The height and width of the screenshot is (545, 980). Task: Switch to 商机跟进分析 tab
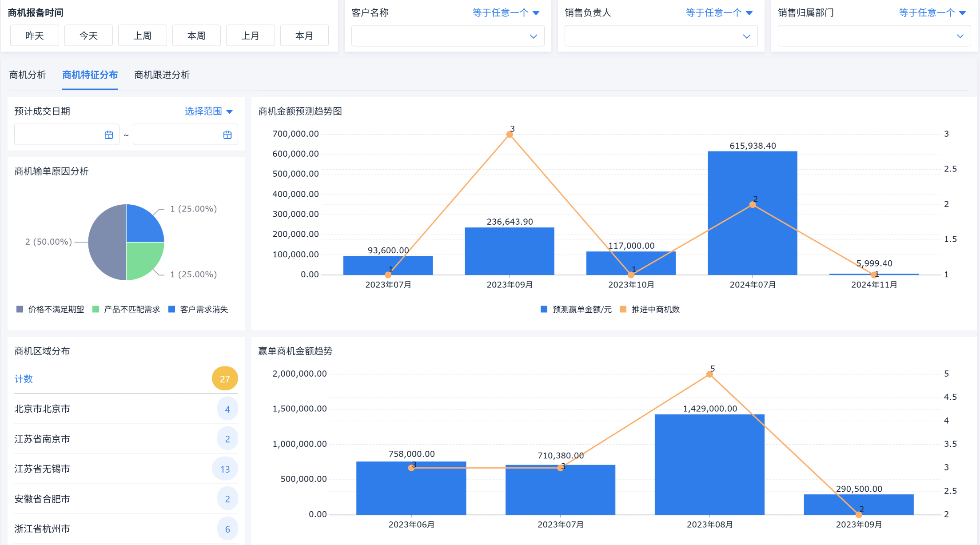(x=162, y=75)
